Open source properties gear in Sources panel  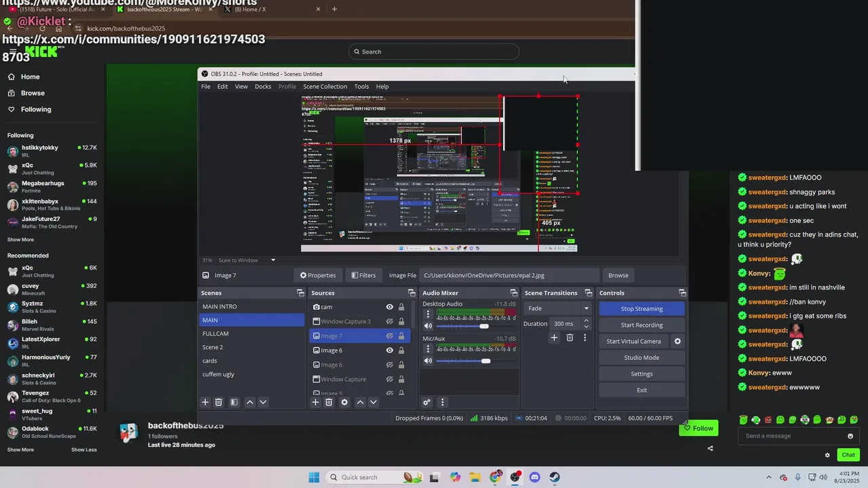(344, 402)
